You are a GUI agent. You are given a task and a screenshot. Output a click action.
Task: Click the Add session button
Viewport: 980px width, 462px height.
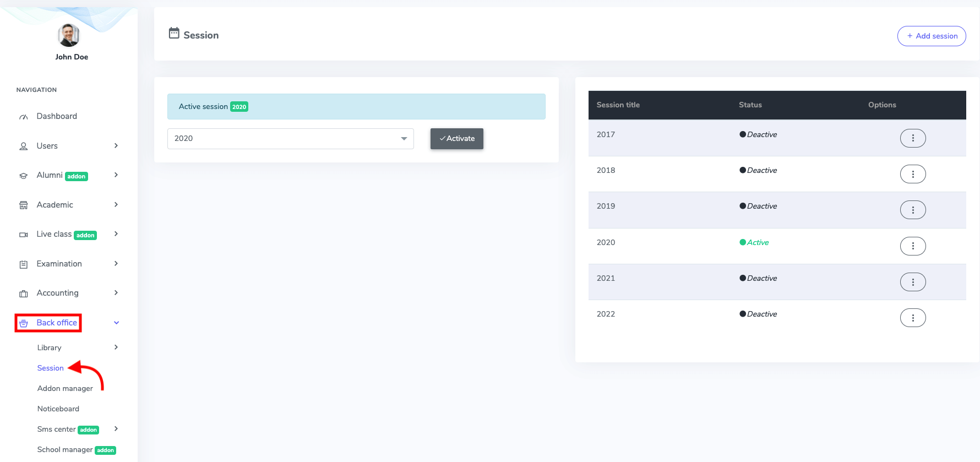[x=931, y=36]
